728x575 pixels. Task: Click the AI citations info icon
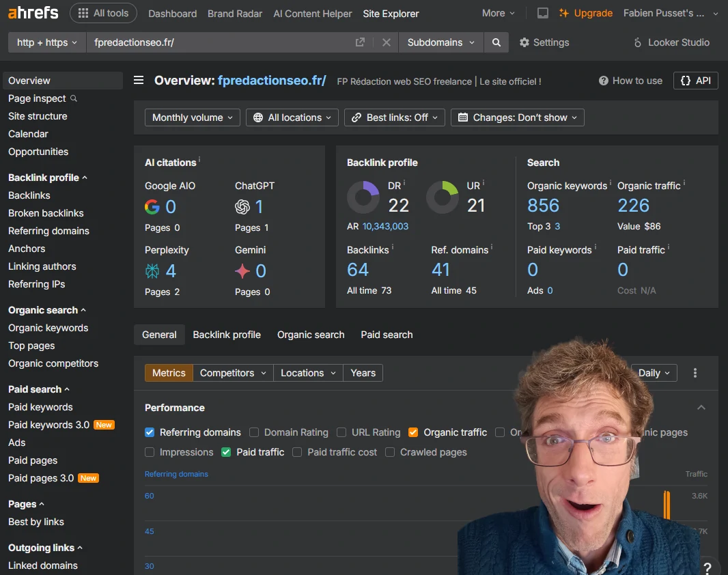coord(199,158)
